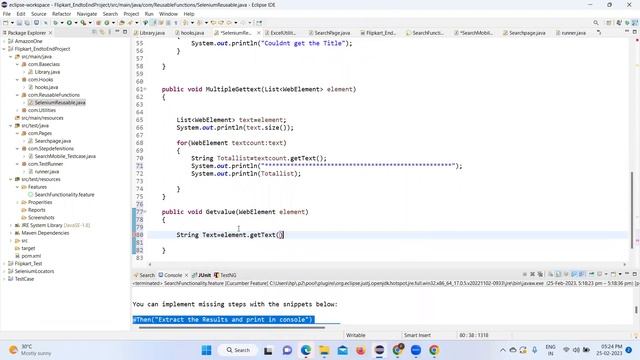
Task: Toggle folding of MultipleGettext method at line 61
Action: click(145, 89)
